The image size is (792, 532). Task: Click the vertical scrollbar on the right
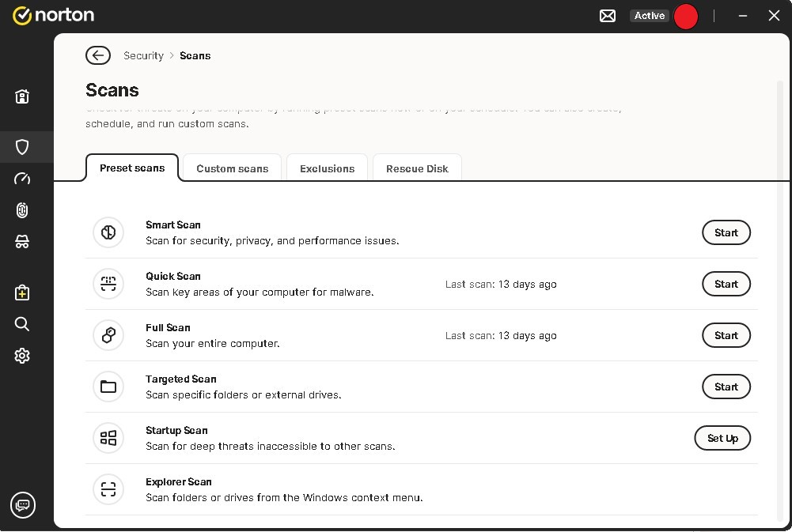[x=780, y=300]
